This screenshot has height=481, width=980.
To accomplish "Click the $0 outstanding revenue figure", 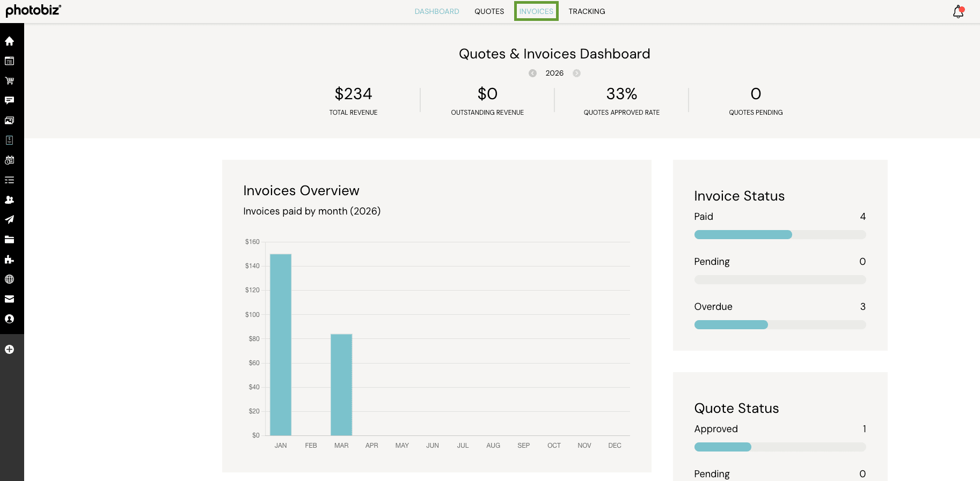I will pyautogui.click(x=487, y=94).
